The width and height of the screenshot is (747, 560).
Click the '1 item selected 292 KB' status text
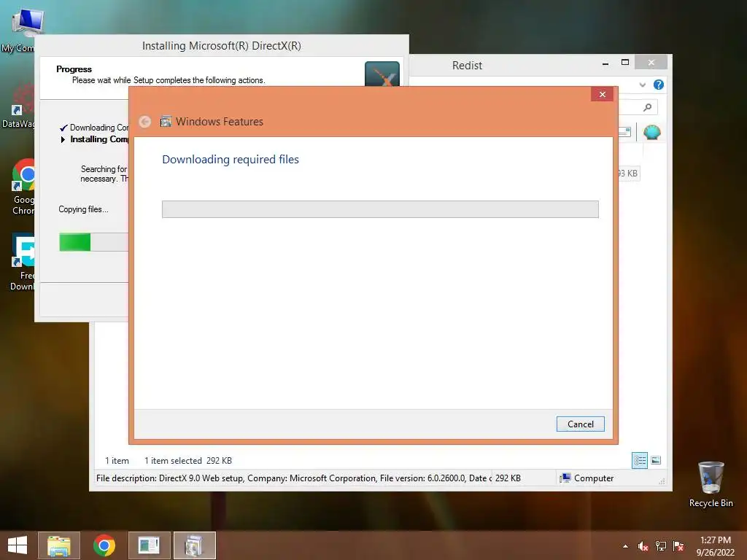(188, 461)
